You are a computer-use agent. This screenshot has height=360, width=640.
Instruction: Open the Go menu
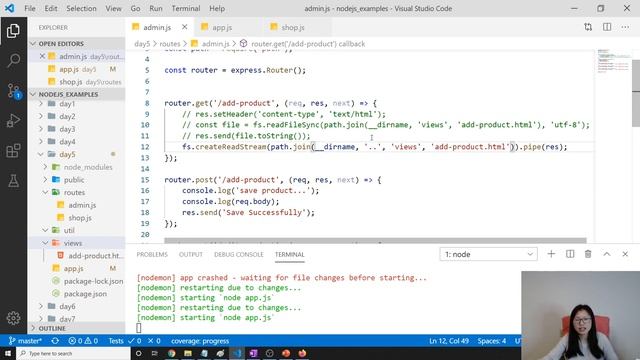click(136, 9)
